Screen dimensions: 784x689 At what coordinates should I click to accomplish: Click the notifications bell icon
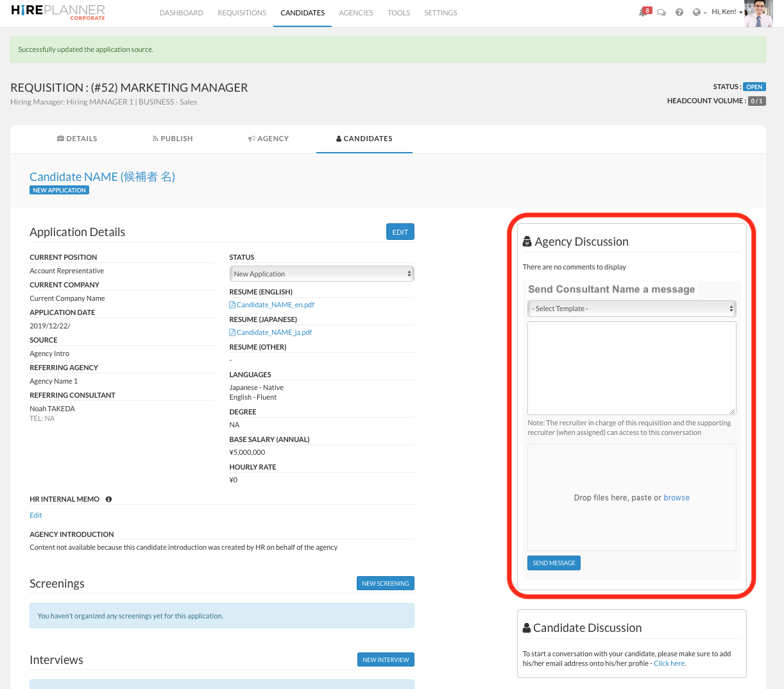click(x=643, y=12)
